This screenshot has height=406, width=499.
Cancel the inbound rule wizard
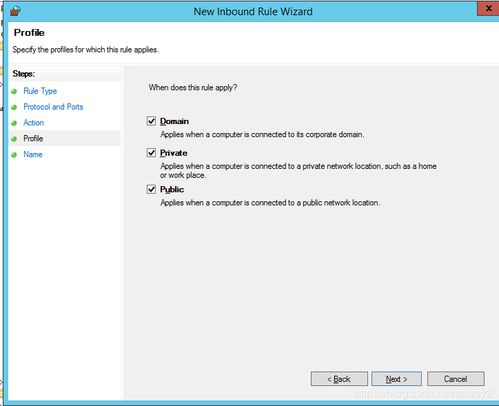(456, 379)
